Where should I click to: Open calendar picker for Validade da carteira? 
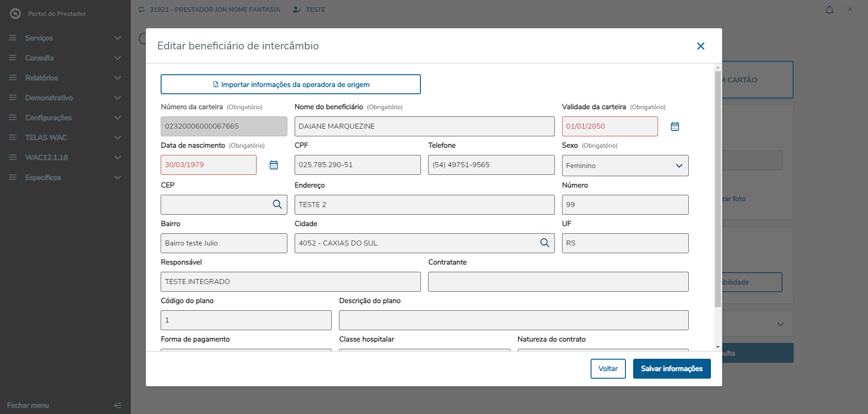tap(675, 126)
